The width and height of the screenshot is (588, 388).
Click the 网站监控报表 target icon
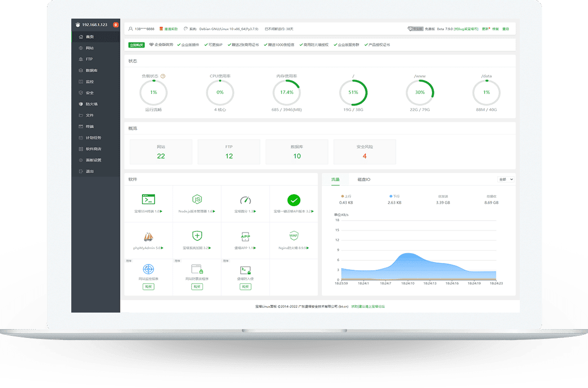(149, 269)
